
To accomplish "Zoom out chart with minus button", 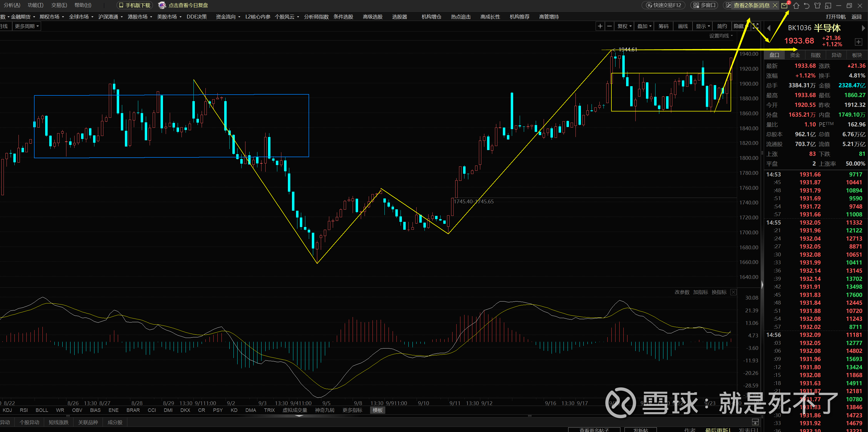I will click(x=610, y=26).
